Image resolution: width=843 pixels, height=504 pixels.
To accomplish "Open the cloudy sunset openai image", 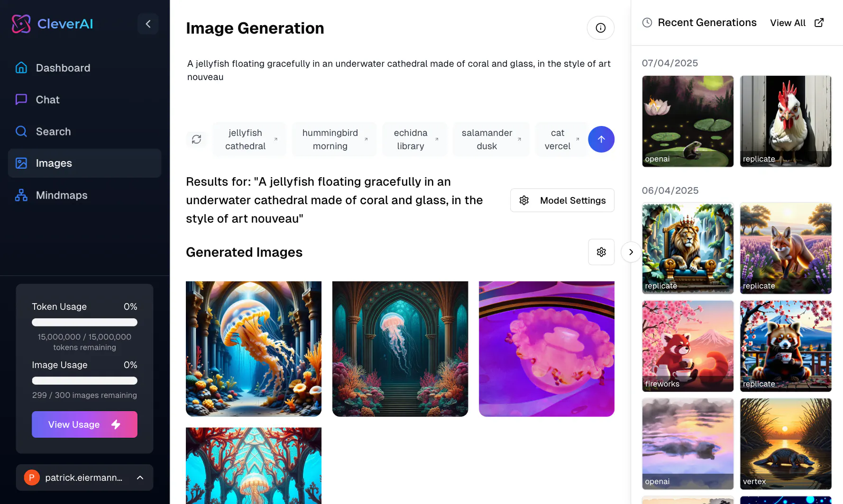I will click(688, 444).
